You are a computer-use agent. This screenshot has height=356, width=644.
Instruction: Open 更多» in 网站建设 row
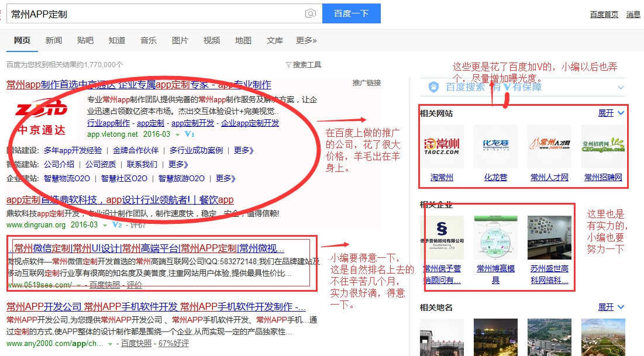tap(244, 150)
